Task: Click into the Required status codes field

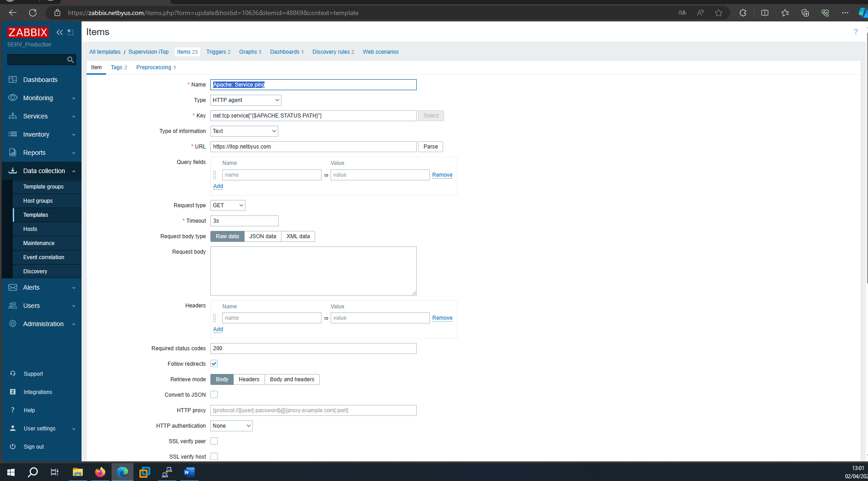Action: click(313, 348)
